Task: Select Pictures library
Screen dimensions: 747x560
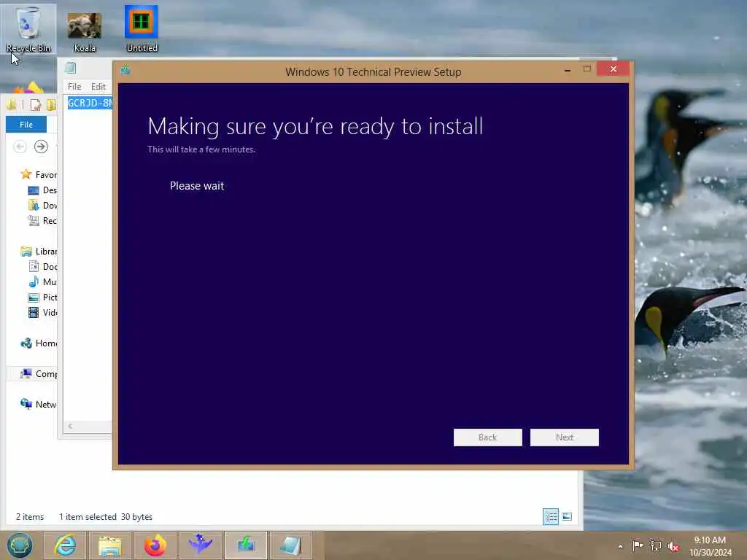Action: [42, 297]
